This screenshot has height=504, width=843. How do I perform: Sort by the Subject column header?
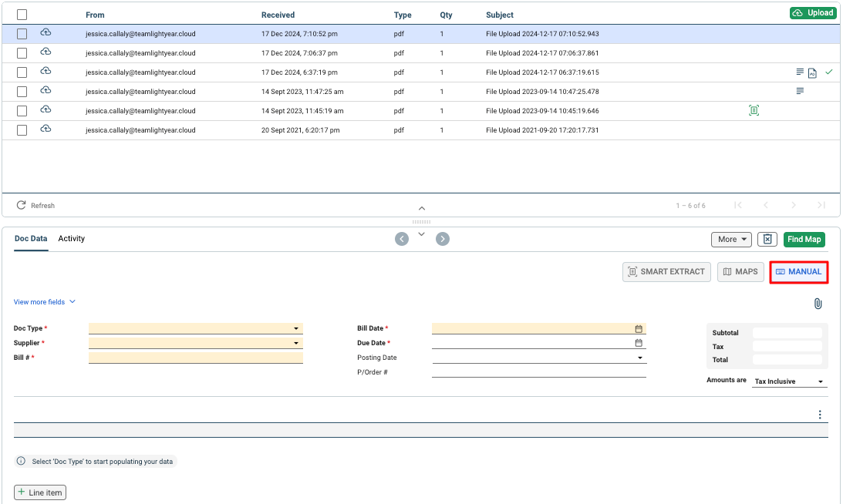coord(500,15)
